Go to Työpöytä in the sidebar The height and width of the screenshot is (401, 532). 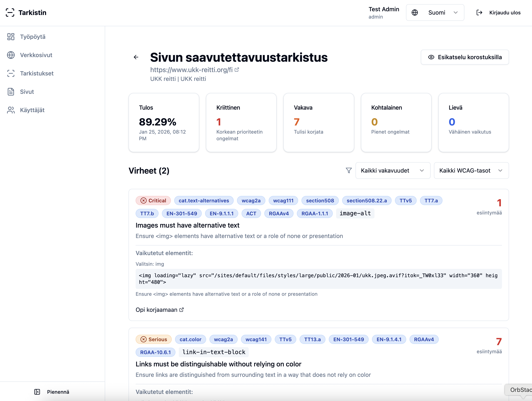(x=33, y=37)
